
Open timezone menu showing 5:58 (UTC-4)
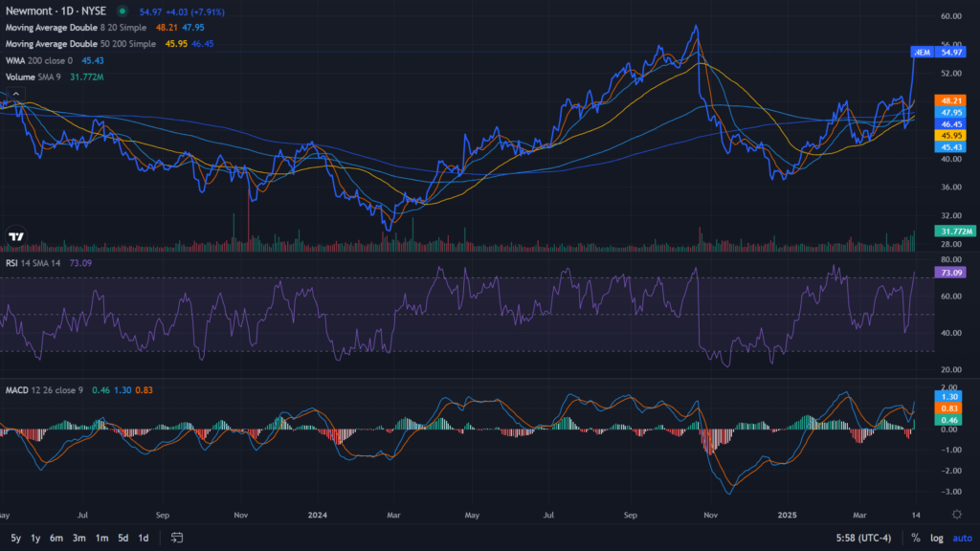coord(863,538)
